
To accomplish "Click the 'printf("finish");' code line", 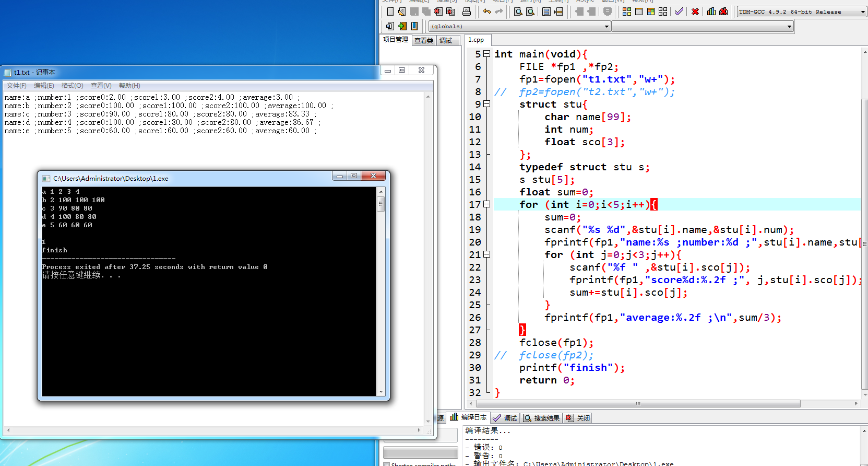I will [572, 367].
